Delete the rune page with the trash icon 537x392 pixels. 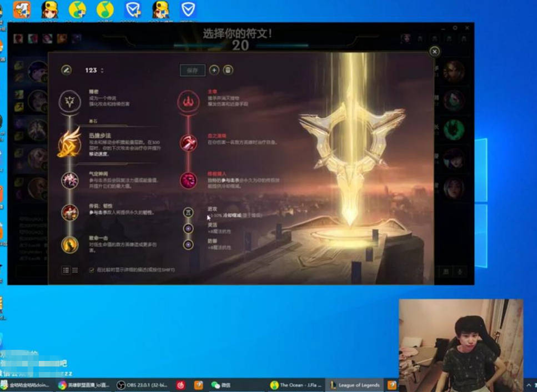coord(228,70)
